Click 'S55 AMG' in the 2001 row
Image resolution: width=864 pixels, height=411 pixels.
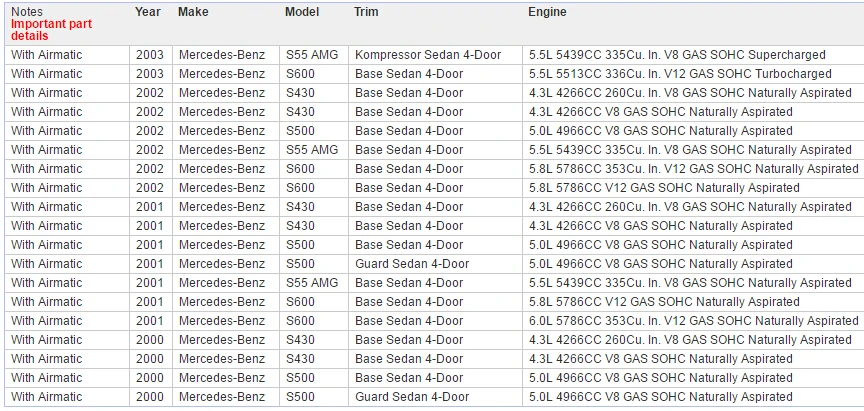coord(312,283)
